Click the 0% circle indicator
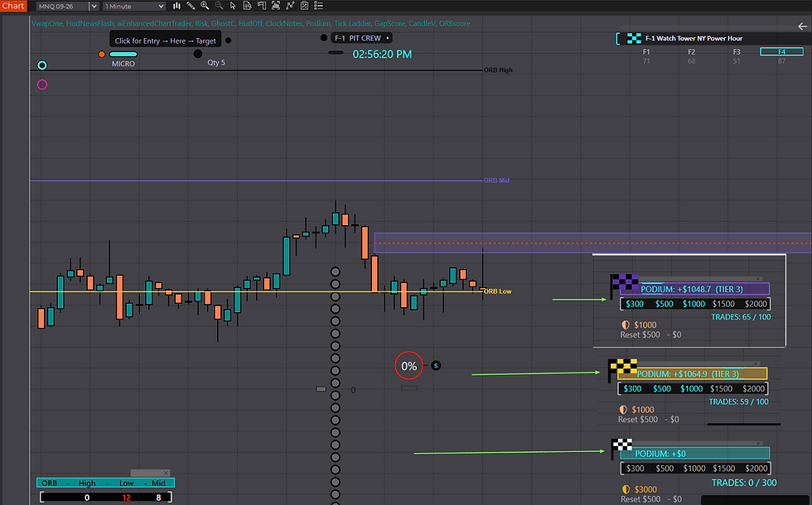The width and height of the screenshot is (812, 505). (x=409, y=366)
